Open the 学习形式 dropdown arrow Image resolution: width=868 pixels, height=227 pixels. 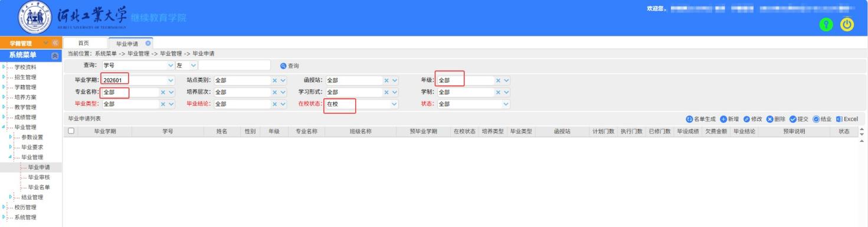coord(395,92)
